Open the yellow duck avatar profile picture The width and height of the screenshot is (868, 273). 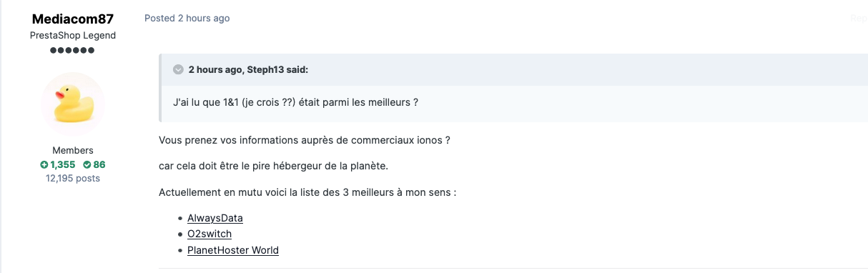(x=72, y=104)
